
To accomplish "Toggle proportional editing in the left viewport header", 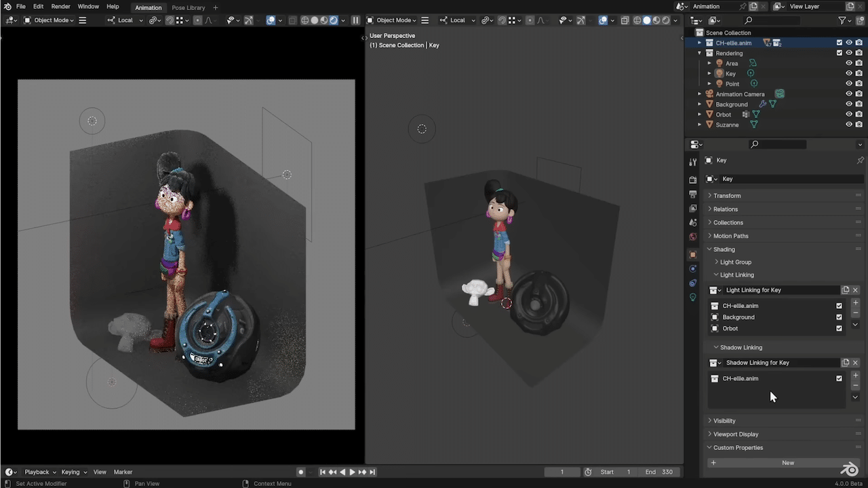I will (x=197, y=20).
